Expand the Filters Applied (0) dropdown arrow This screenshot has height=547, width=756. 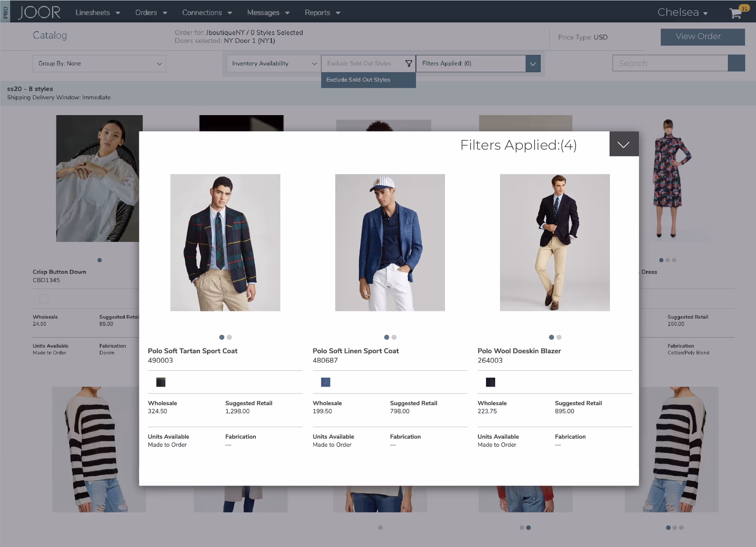(533, 64)
